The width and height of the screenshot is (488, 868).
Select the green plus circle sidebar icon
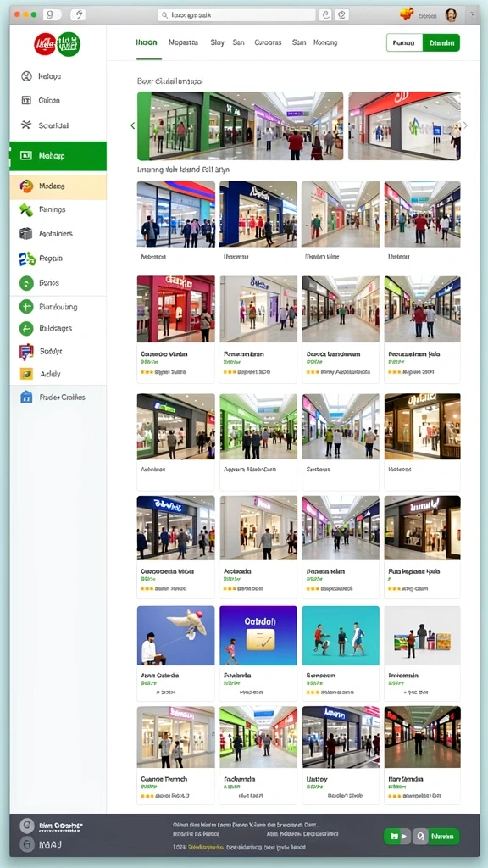(26, 306)
